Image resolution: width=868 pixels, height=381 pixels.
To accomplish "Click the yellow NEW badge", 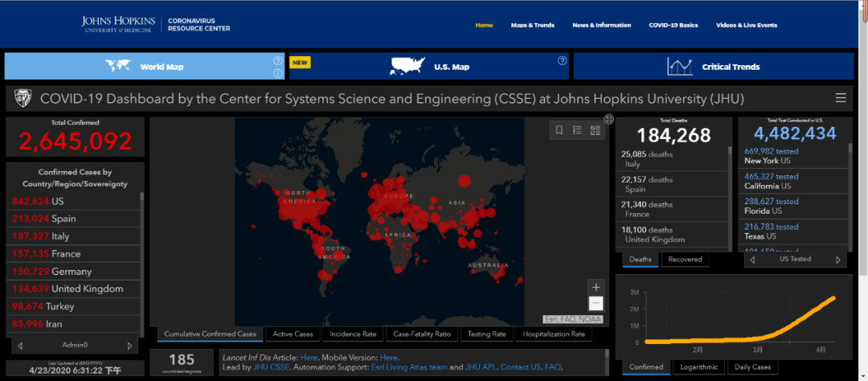I will [x=300, y=63].
